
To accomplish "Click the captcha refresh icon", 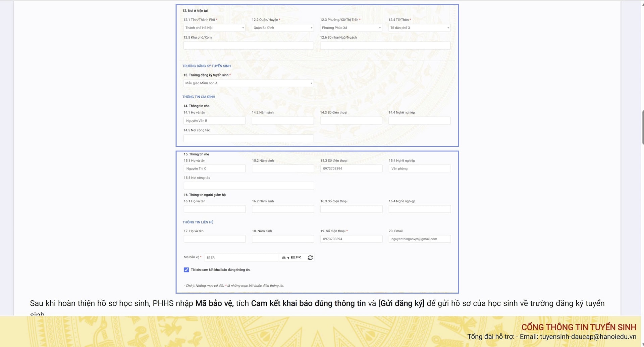I will [310, 257].
